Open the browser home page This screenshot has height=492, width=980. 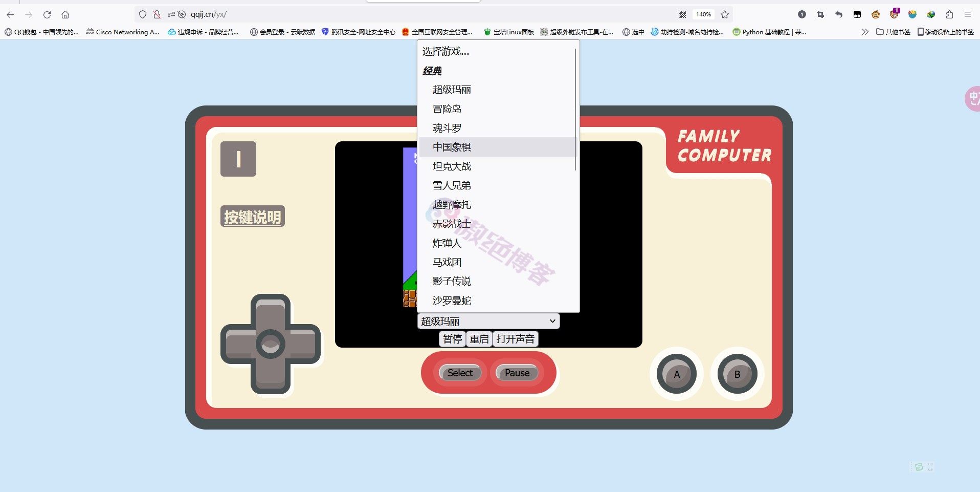tap(65, 14)
